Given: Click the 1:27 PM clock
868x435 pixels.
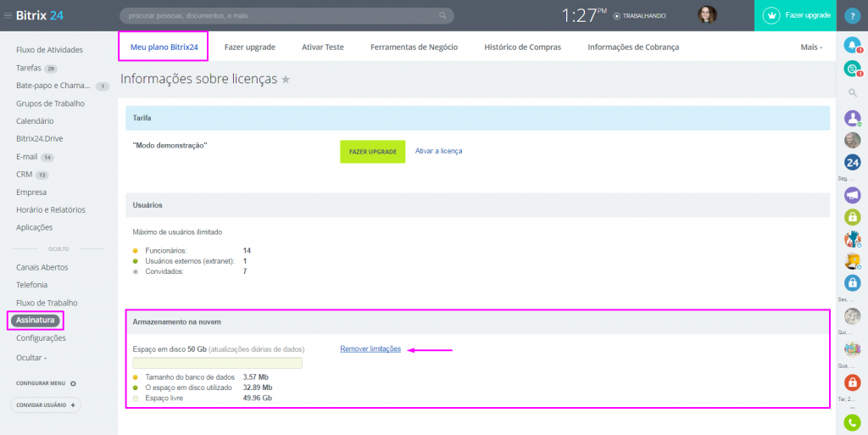Looking at the screenshot, I should [x=584, y=15].
